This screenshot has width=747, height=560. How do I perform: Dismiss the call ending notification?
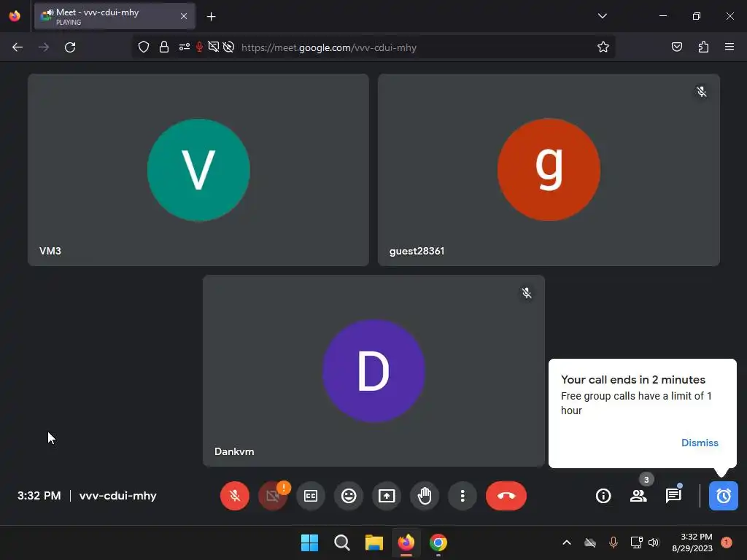[x=700, y=443]
